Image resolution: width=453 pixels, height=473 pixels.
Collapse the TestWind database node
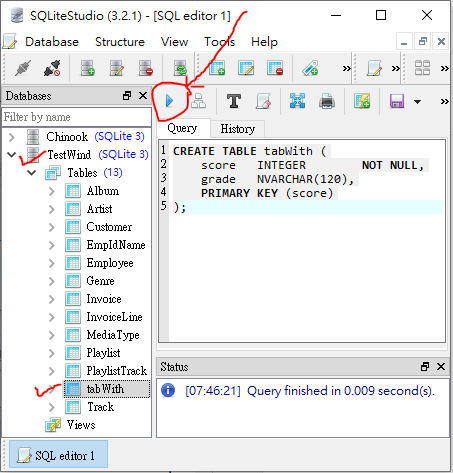coord(12,155)
